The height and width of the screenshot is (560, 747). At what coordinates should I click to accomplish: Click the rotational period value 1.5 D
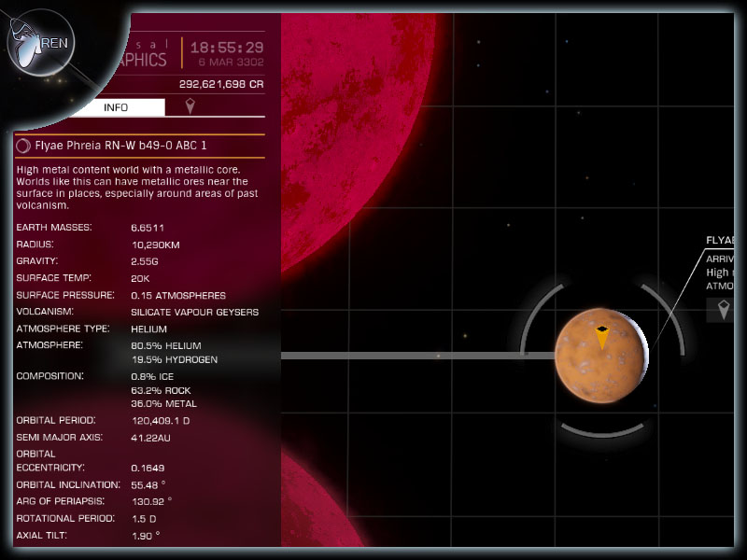pyautogui.click(x=145, y=519)
